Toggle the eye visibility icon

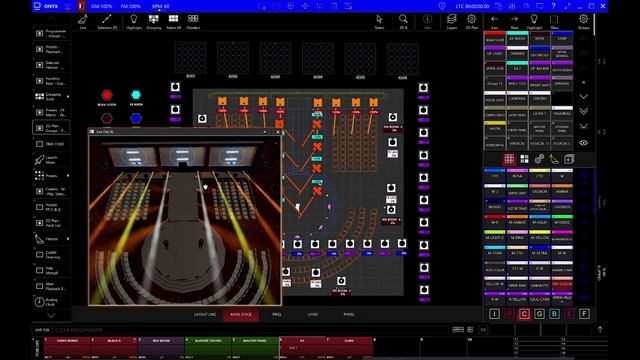tap(584, 143)
